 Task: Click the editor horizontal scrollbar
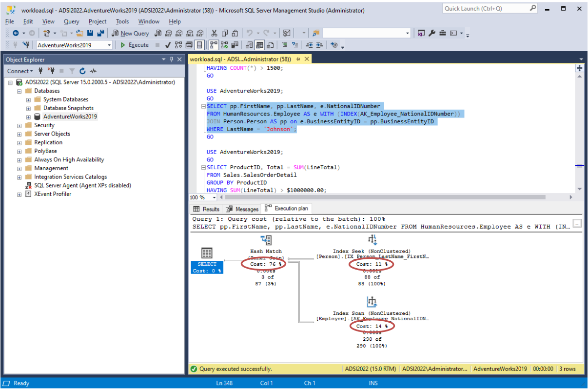385,197
